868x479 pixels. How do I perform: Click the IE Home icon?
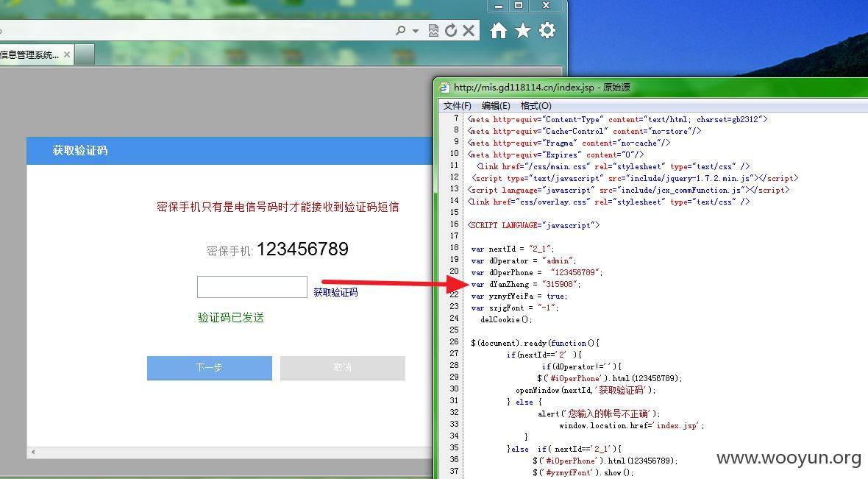(x=498, y=30)
